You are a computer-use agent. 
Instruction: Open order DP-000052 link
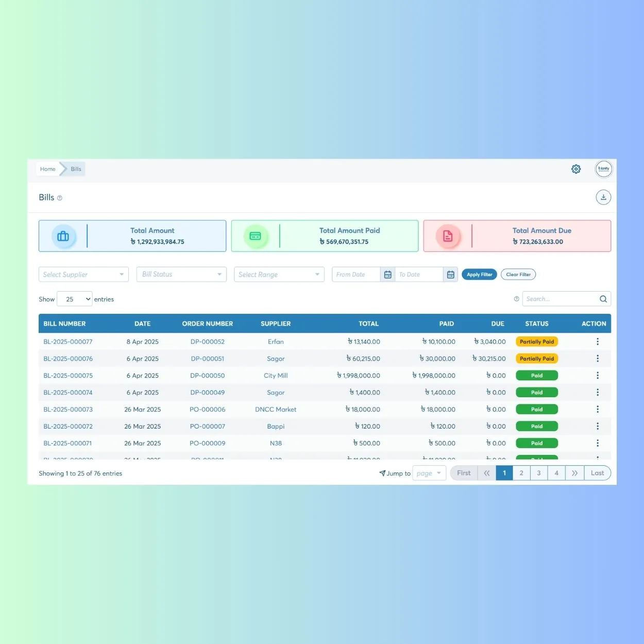pyautogui.click(x=207, y=341)
